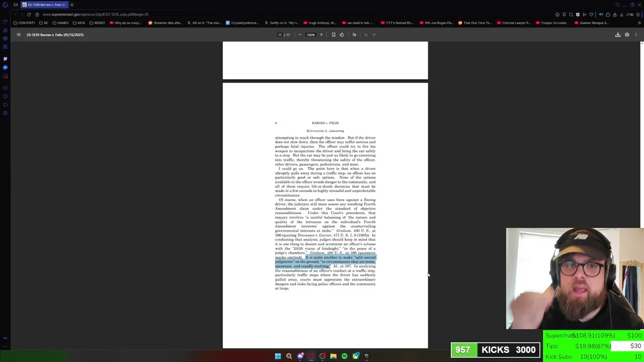Reload the current page

tap(29, 15)
